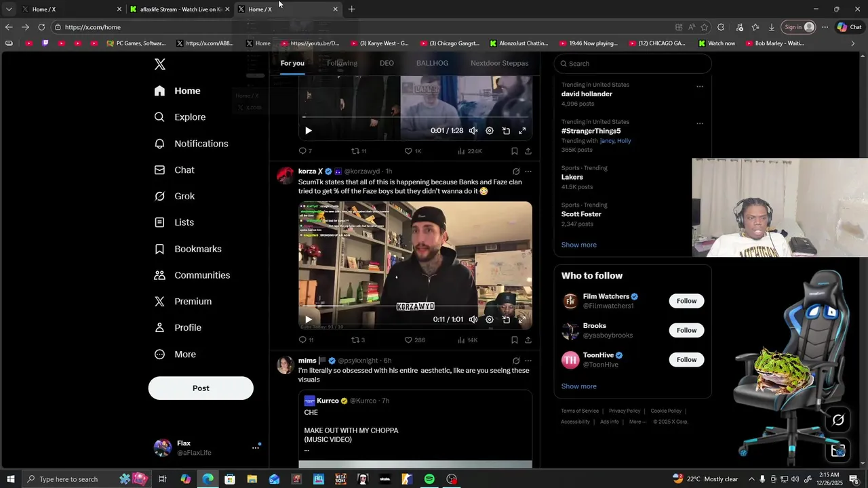The image size is (868, 488).
Task: Bookmark the top post
Action: click(x=515, y=151)
